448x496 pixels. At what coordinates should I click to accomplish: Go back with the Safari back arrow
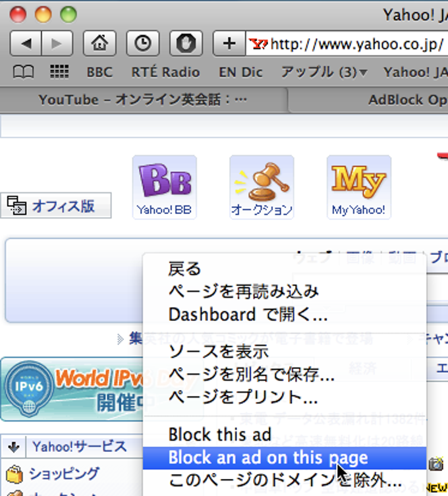26,43
